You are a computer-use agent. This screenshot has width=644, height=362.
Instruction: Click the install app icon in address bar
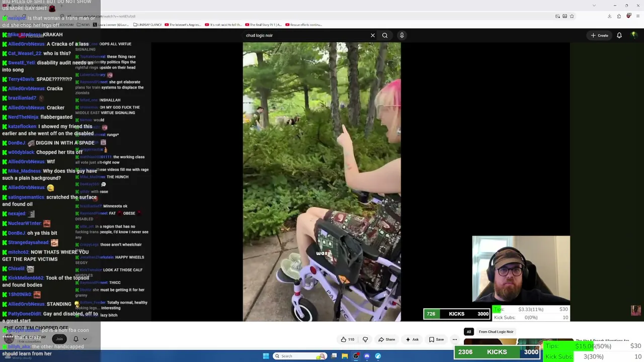point(565,16)
